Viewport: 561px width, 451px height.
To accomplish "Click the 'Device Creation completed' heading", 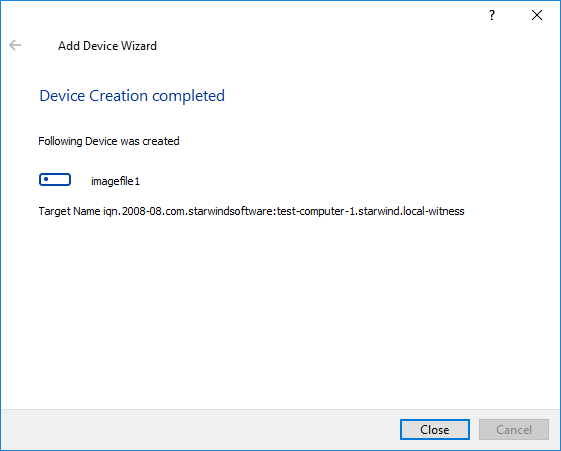I will coord(132,96).
